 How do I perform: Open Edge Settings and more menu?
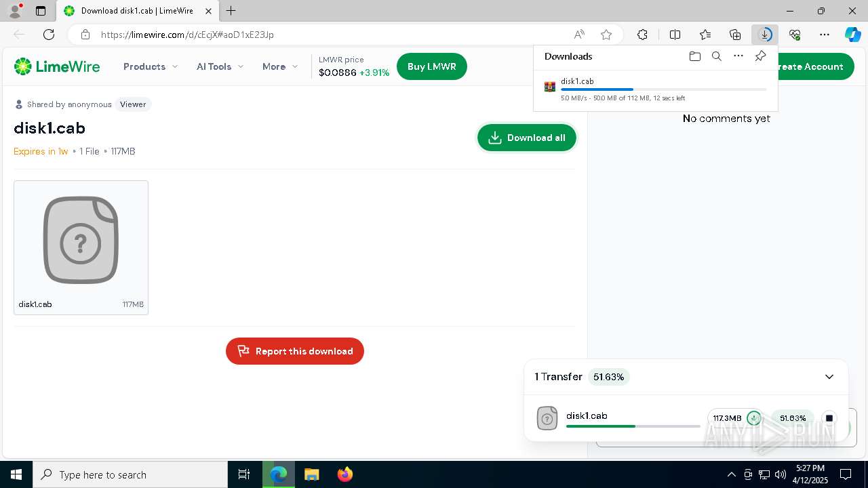click(825, 35)
